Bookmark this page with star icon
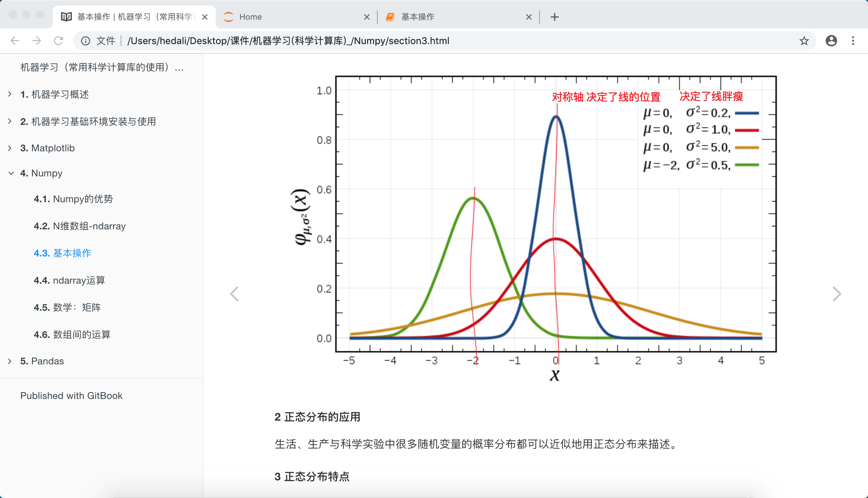Screen dimensions: 868x498 804,41
